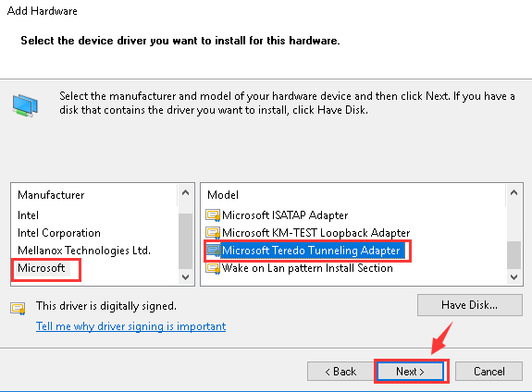Click Manufacturer list scroll up arrow
Screen dimensions: 532x392
click(x=185, y=193)
